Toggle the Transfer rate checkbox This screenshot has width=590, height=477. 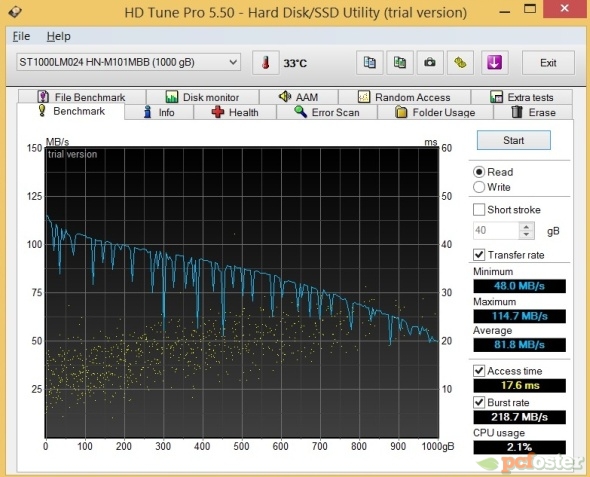tap(479, 255)
